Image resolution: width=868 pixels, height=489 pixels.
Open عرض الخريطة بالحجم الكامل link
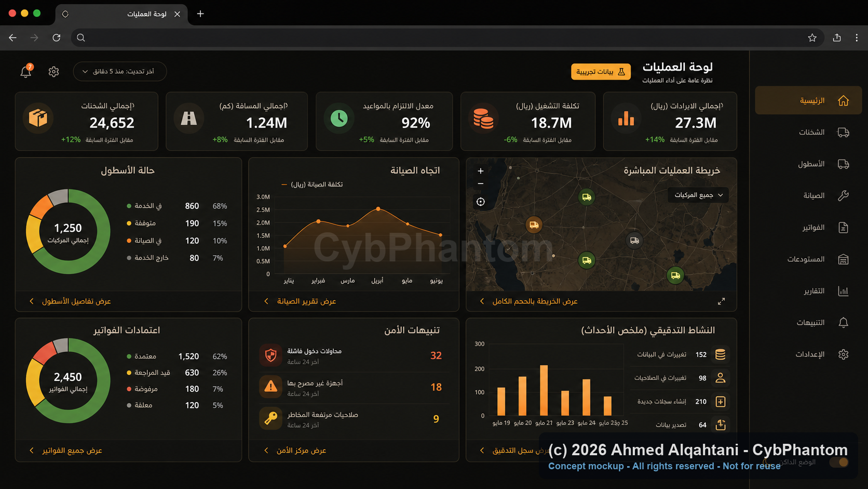535,301
